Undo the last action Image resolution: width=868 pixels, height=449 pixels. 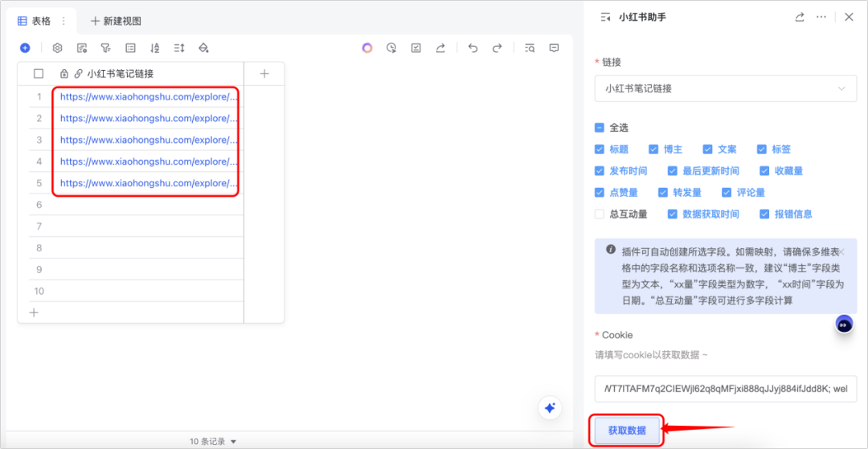(473, 48)
